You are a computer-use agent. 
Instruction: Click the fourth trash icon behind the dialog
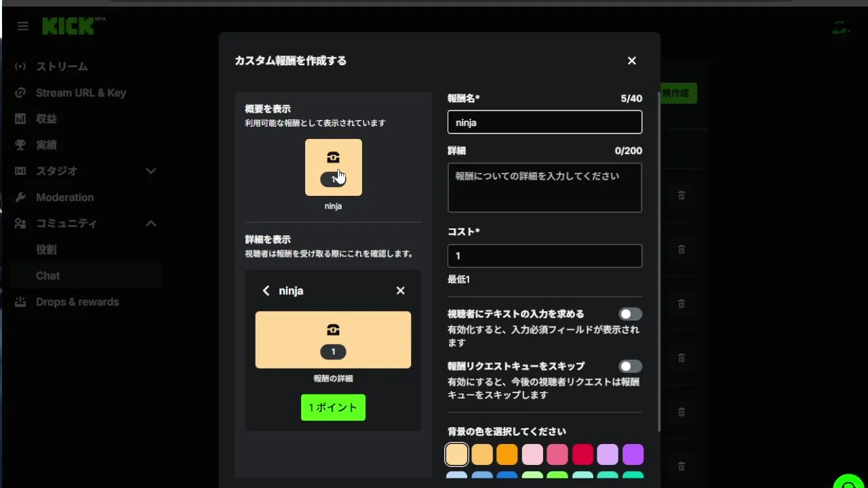point(682,358)
